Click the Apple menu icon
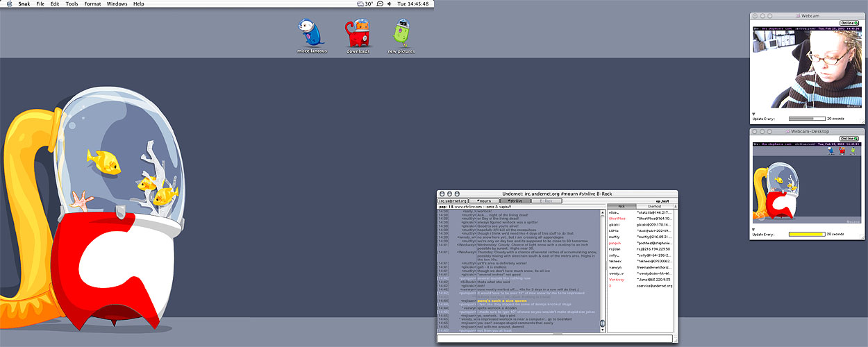Viewport: 868px width, 347px height. click(x=10, y=3)
